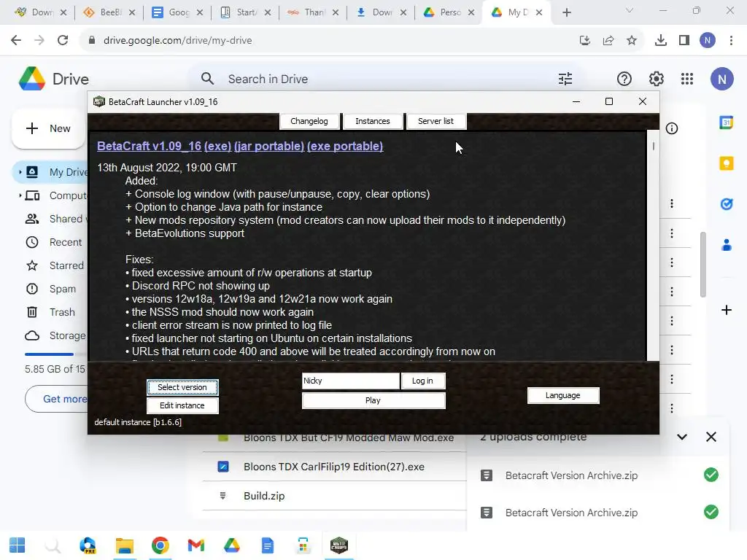Open Drive advanced search filter options
This screenshot has height=560, width=747.
[565, 79]
